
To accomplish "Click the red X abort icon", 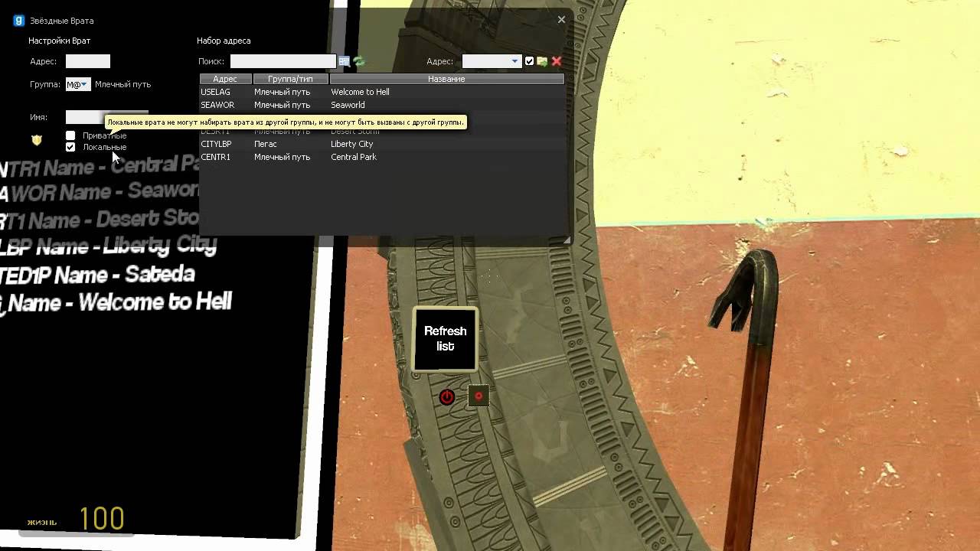I will pyautogui.click(x=557, y=61).
